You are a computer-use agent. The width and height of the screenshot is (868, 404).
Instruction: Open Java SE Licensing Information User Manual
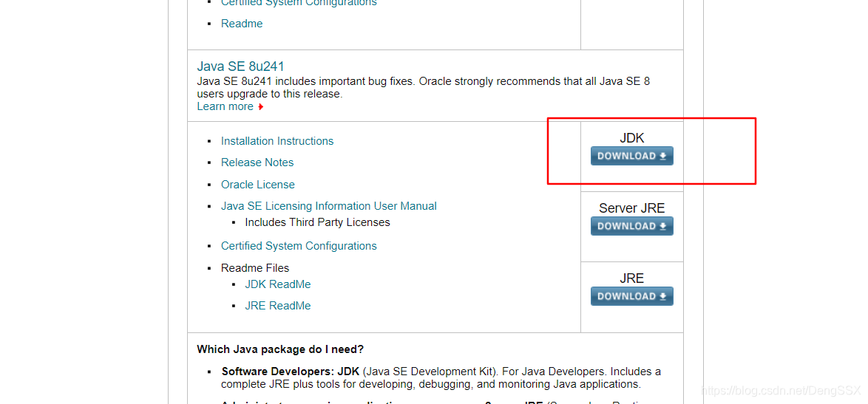(x=329, y=206)
